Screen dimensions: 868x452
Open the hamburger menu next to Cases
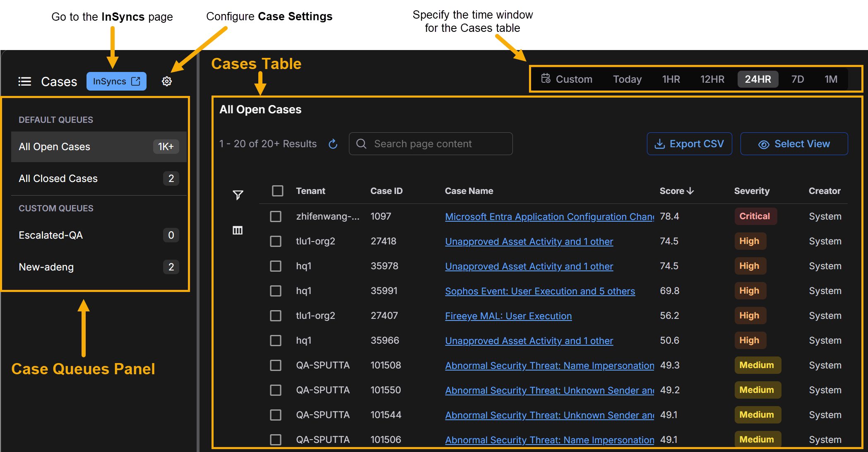[x=25, y=81]
